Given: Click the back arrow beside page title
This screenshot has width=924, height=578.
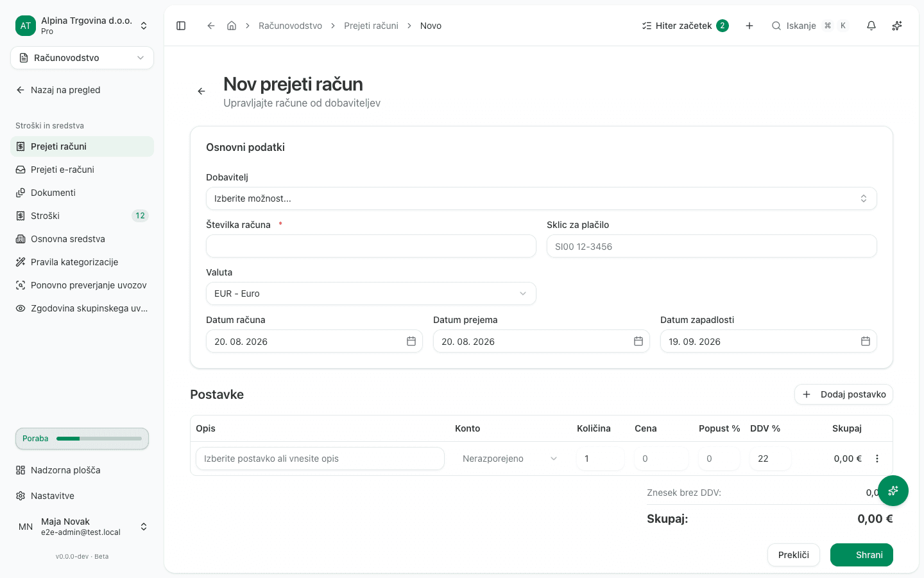Looking at the screenshot, I should (201, 91).
